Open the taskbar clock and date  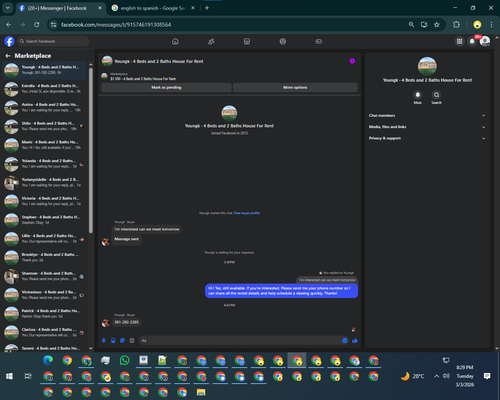[x=465, y=376]
